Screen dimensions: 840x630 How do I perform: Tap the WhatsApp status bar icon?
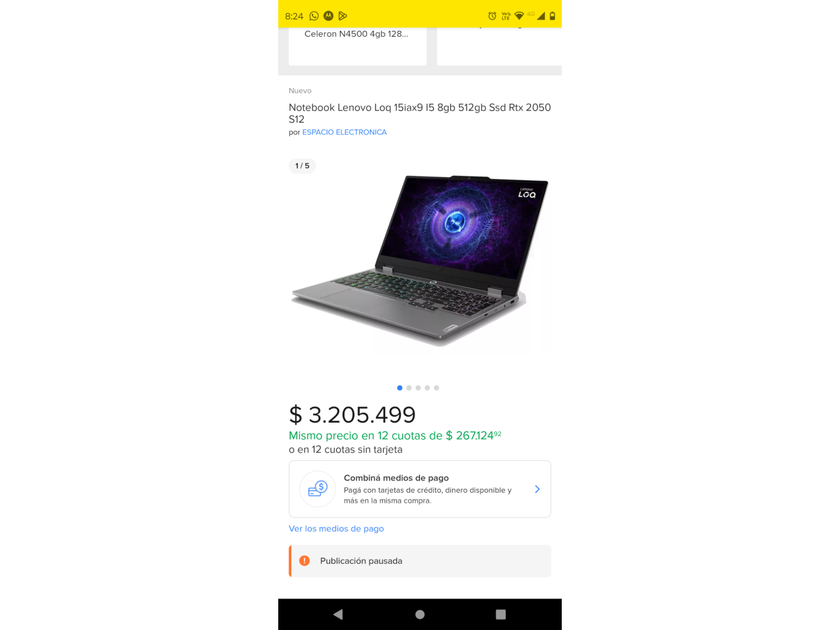(314, 16)
